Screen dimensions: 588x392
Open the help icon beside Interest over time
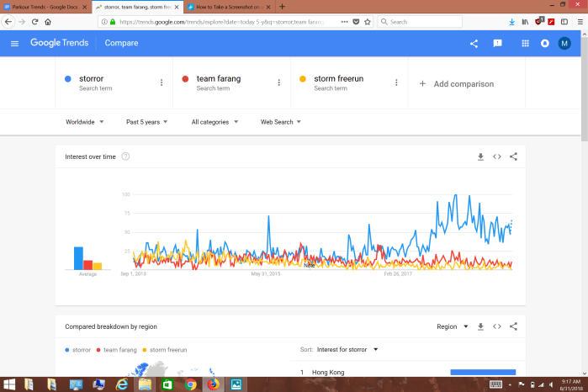[125, 156]
